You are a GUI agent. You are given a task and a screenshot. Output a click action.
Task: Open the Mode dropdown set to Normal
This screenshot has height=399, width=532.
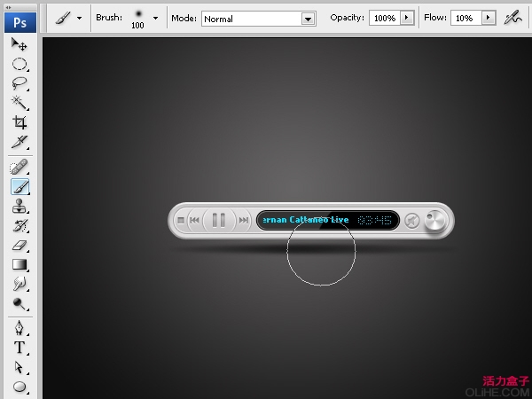259,19
